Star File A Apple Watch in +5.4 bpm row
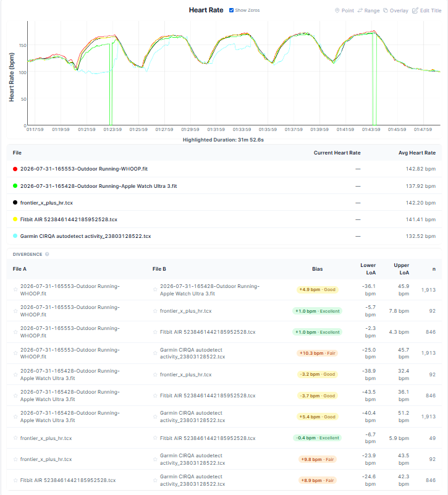Viewport: 448px width, 495px height. 15,417
